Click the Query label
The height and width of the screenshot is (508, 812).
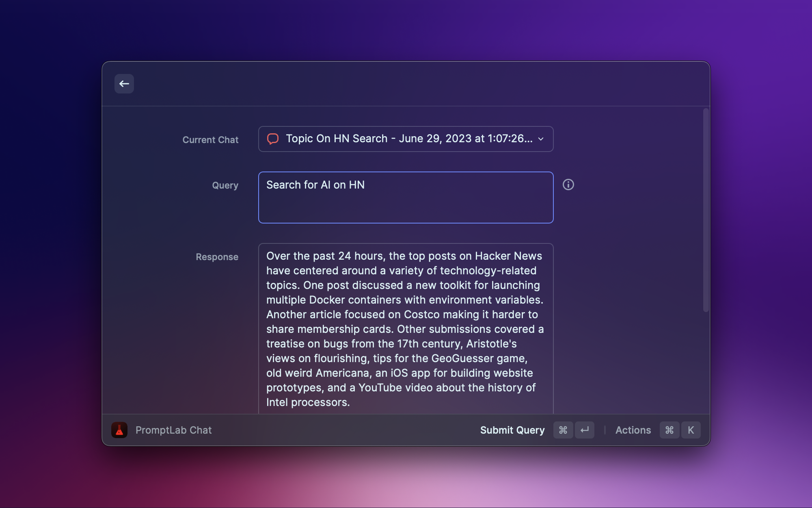coord(225,185)
